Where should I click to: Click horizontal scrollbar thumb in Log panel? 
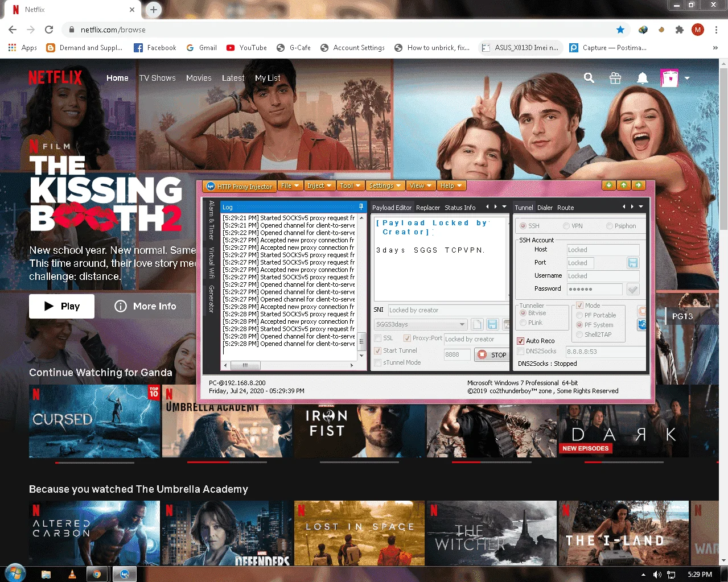point(245,365)
